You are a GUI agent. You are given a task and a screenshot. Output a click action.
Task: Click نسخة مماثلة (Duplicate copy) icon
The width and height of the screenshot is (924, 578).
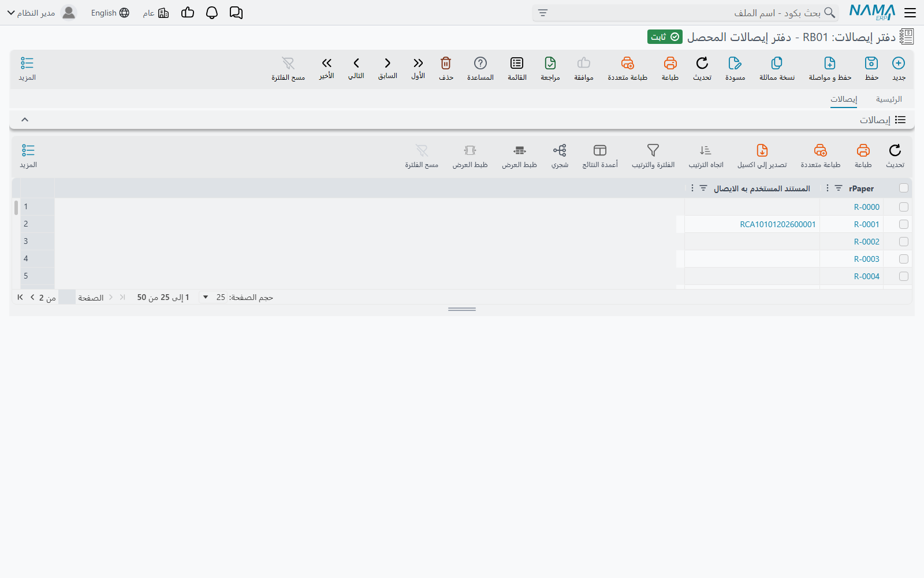pos(777,63)
